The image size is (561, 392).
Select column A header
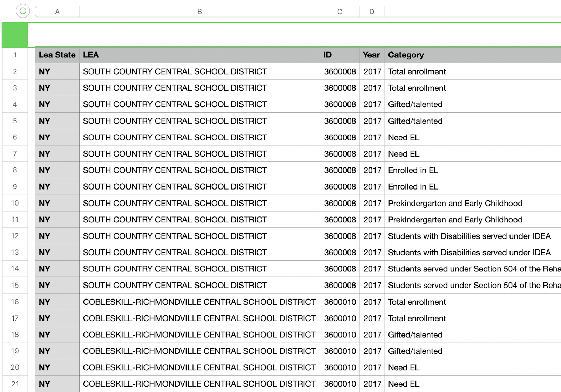57,12
